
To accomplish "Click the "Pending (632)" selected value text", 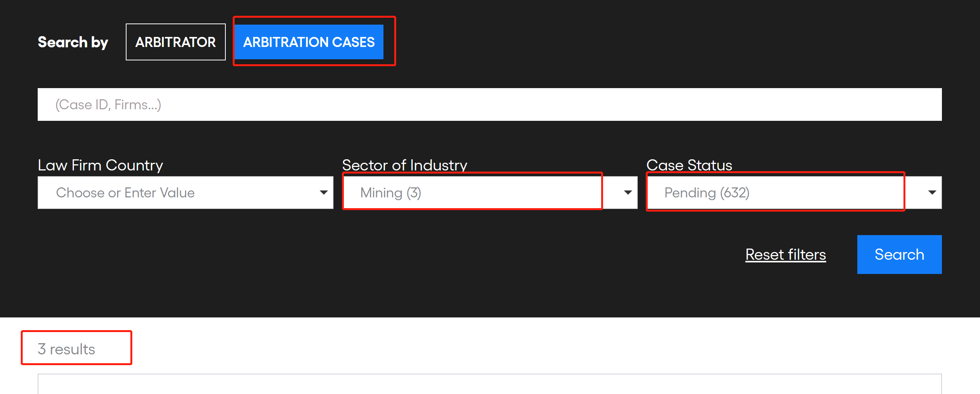I will [707, 193].
